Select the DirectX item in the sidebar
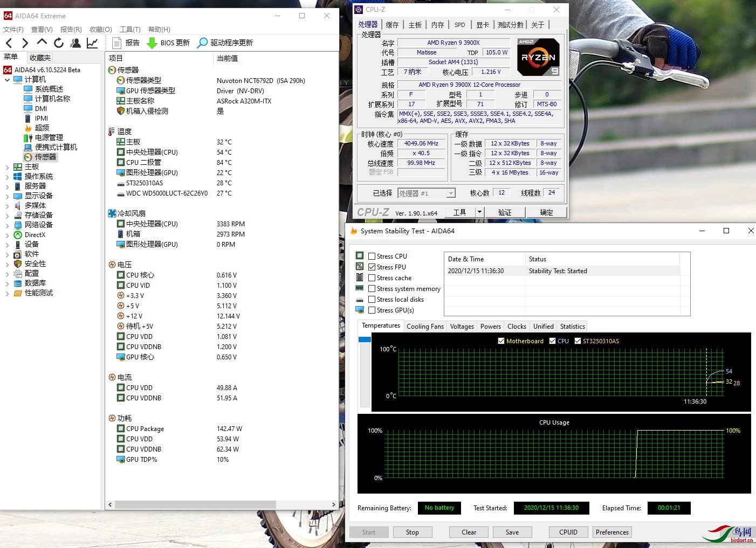Screen dimensions: 756x548 point(32,234)
